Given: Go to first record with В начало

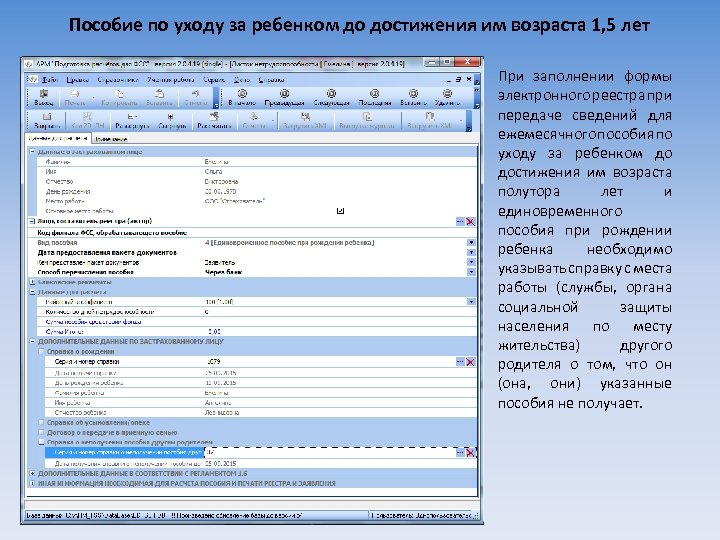Looking at the screenshot, I should 242,97.
